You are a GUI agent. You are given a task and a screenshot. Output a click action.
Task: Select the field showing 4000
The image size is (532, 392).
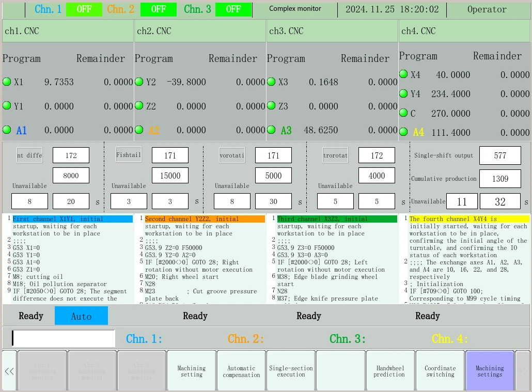(x=377, y=176)
